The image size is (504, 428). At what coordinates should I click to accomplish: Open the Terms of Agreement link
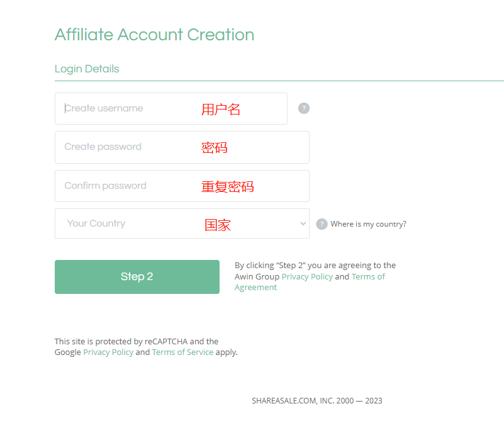click(310, 282)
